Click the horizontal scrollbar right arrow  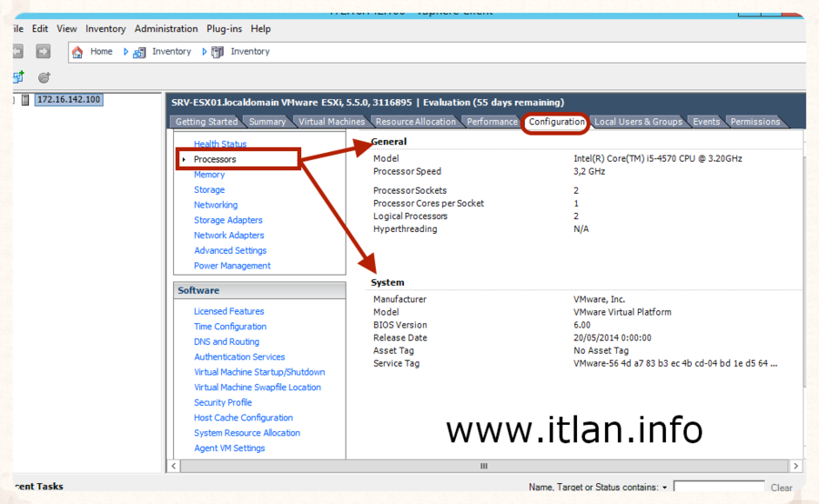tap(796, 466)
